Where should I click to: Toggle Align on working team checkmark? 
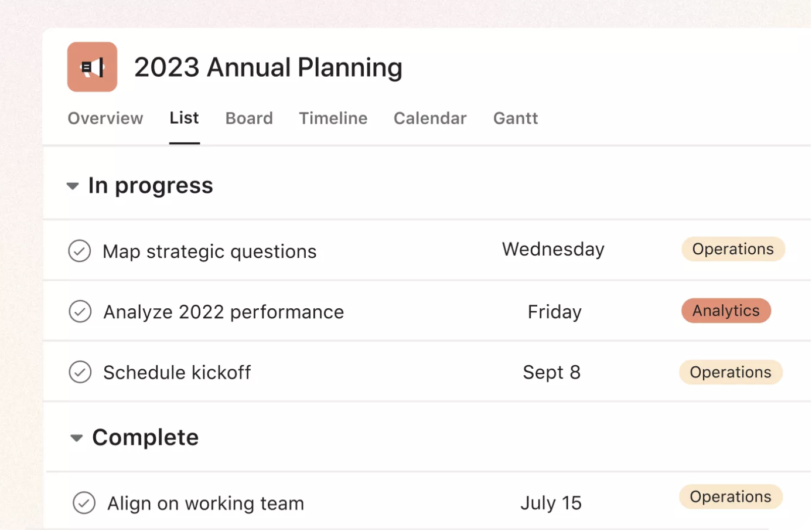pos(84,503)
